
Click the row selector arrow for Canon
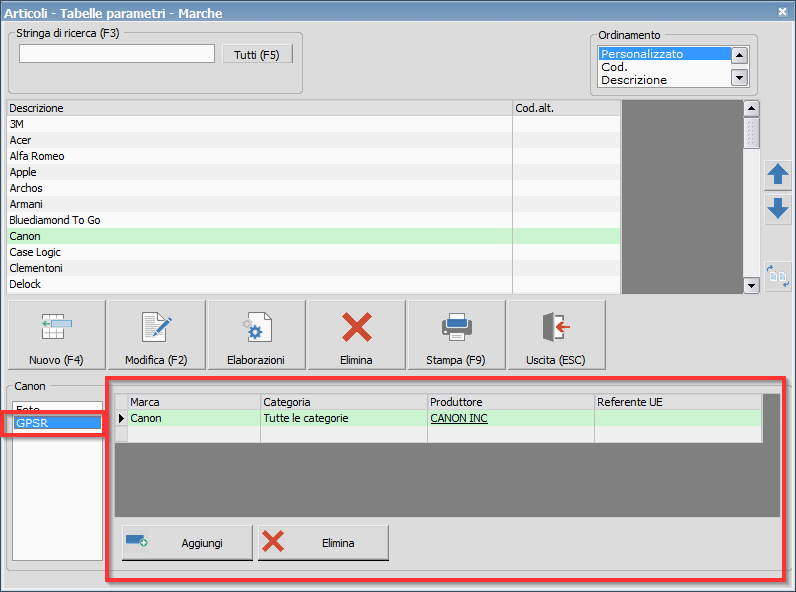click(121, 418)
